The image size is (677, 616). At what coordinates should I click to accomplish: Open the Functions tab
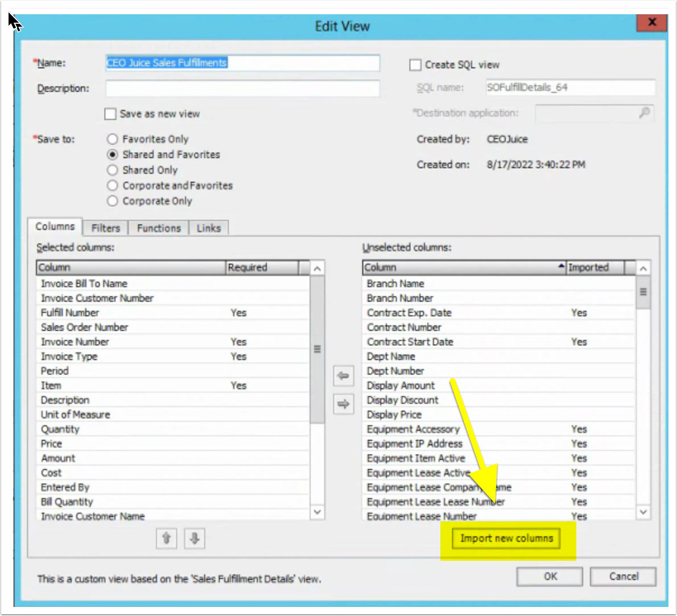159,228
